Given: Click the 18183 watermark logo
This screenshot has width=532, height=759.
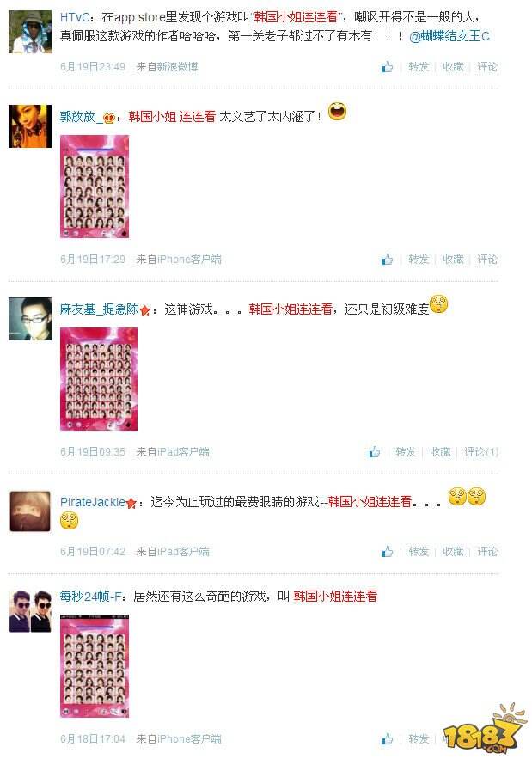Looking at the screenshot, I should 484,729.
